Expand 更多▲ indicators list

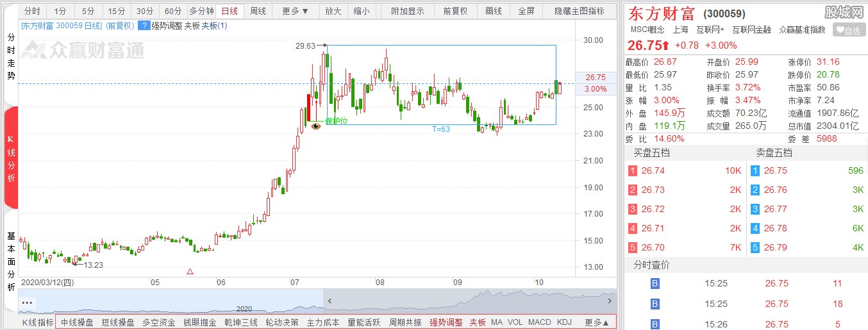597,322
